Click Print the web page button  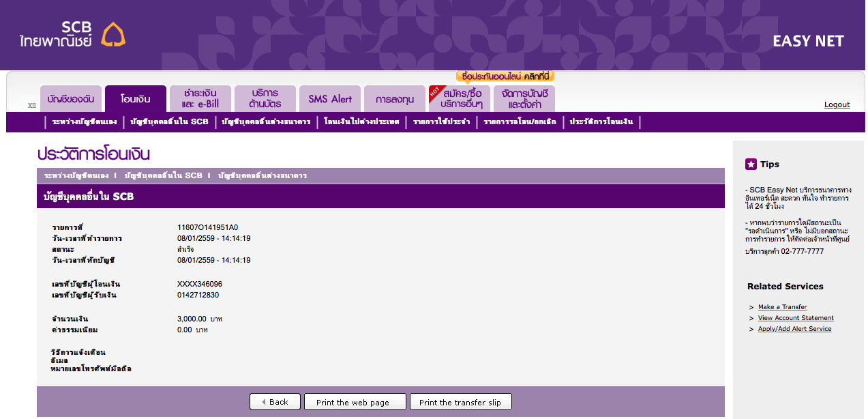click(x=355, y=402)
